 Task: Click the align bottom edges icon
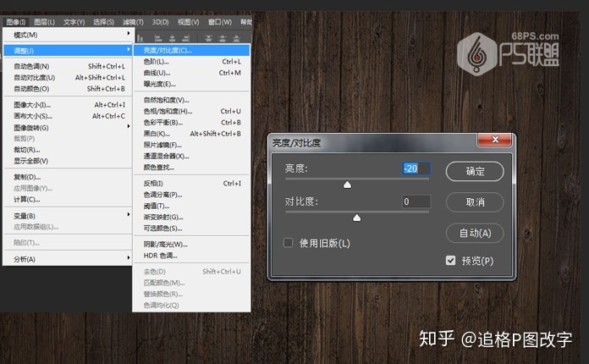(140, 38)
